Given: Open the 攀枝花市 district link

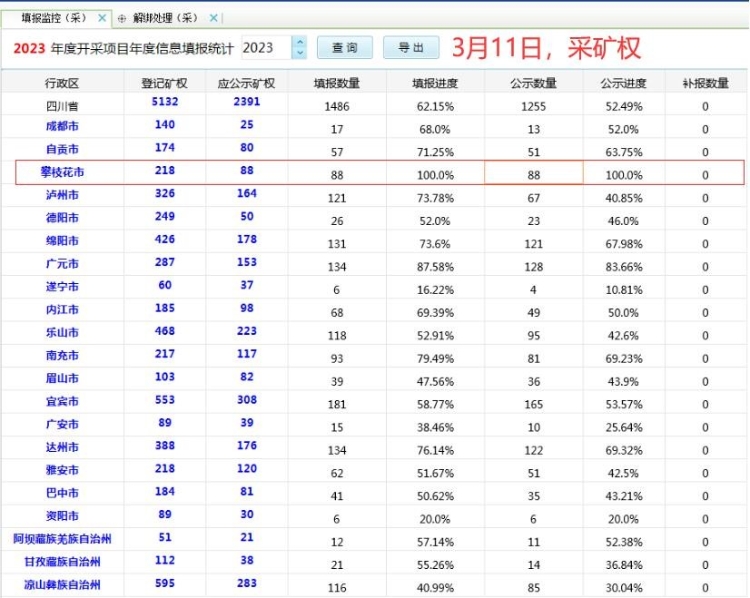Looking at the screenshot, I should (62, 172).
